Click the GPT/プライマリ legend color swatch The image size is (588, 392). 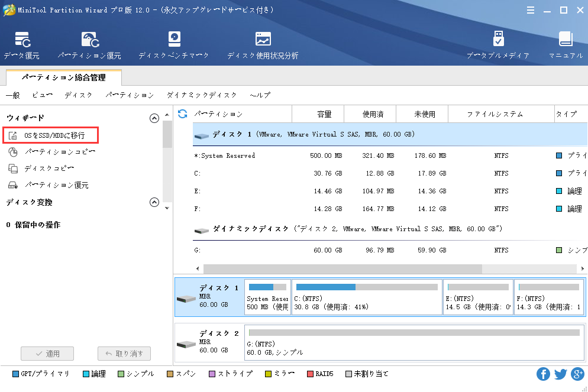pyautogui.click(x=15, y=374)
